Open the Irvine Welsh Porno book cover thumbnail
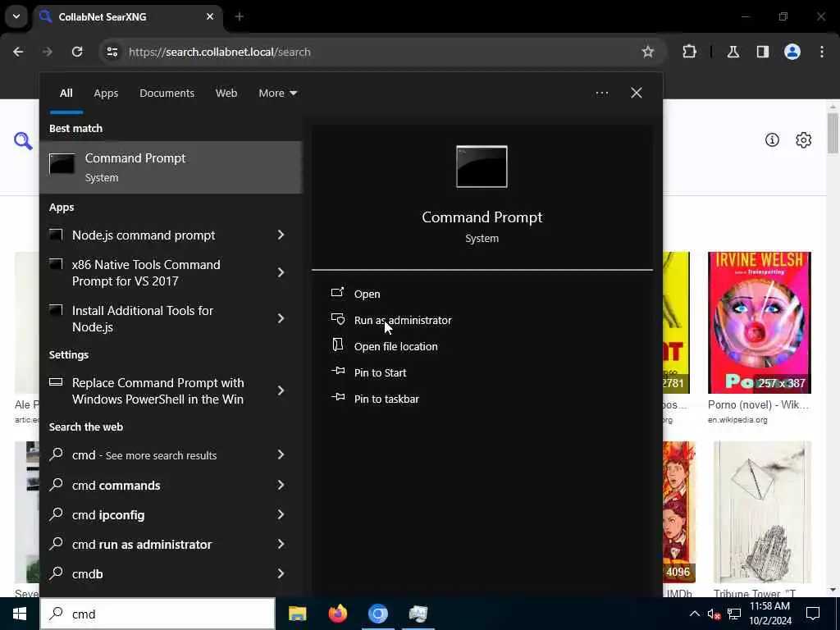840x630 pixels. [x=760, y=322]
